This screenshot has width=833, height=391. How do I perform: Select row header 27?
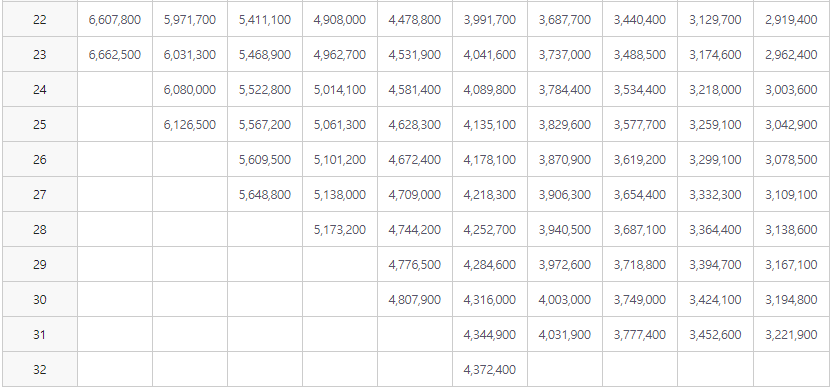40,195
